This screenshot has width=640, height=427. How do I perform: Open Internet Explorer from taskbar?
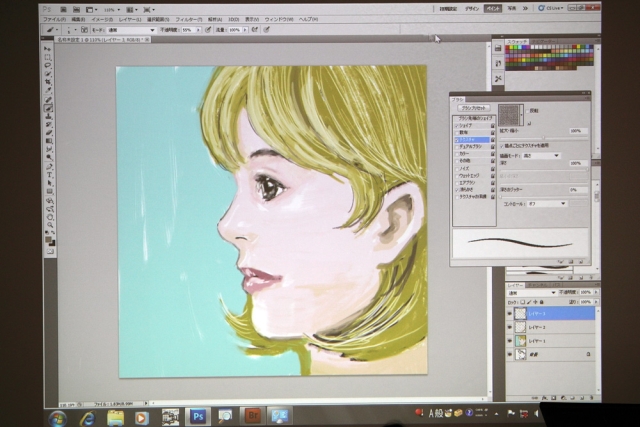[87, 418]
